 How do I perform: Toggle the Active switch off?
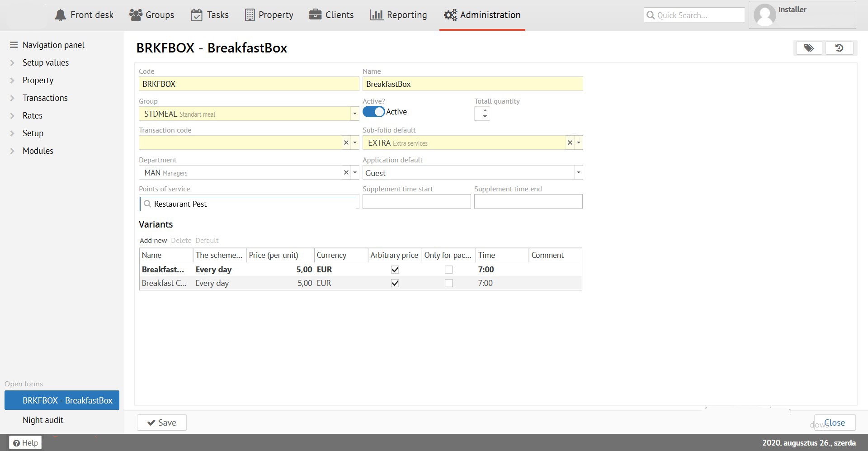[x=373, y=112]
